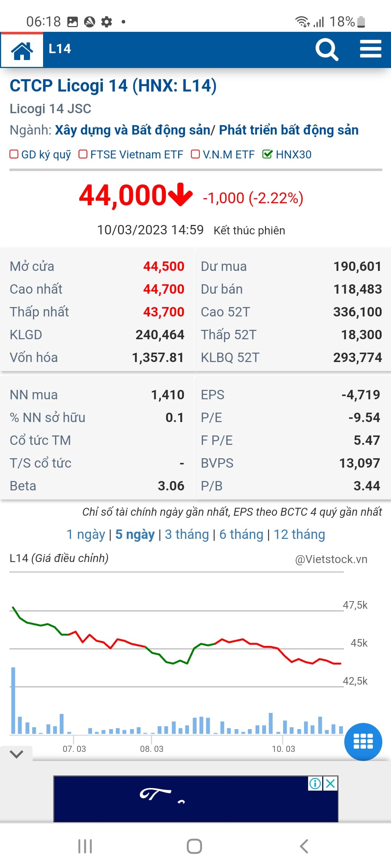Open Android recent apps button

(x=85, y=846)
